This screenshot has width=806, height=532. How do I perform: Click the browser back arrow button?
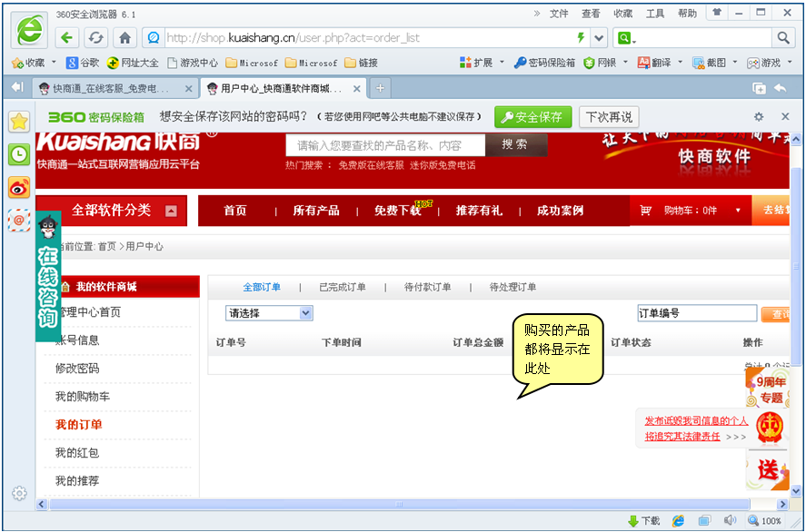pyautogui.click(x=66, y=37)
